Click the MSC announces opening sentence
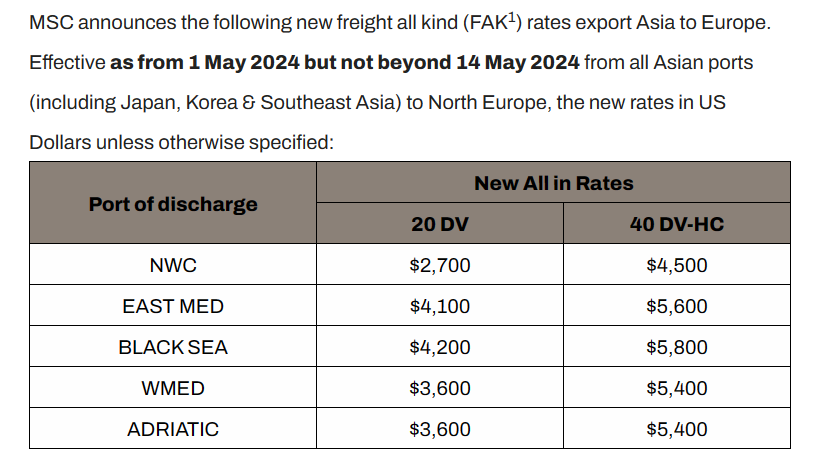 click(400, 23)
